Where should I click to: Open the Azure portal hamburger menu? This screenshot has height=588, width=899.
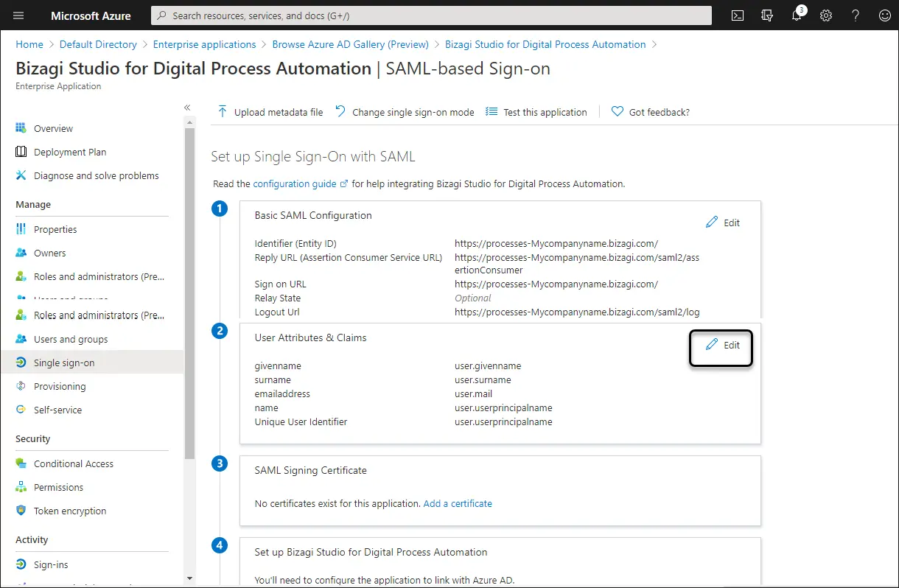point(18,15)
